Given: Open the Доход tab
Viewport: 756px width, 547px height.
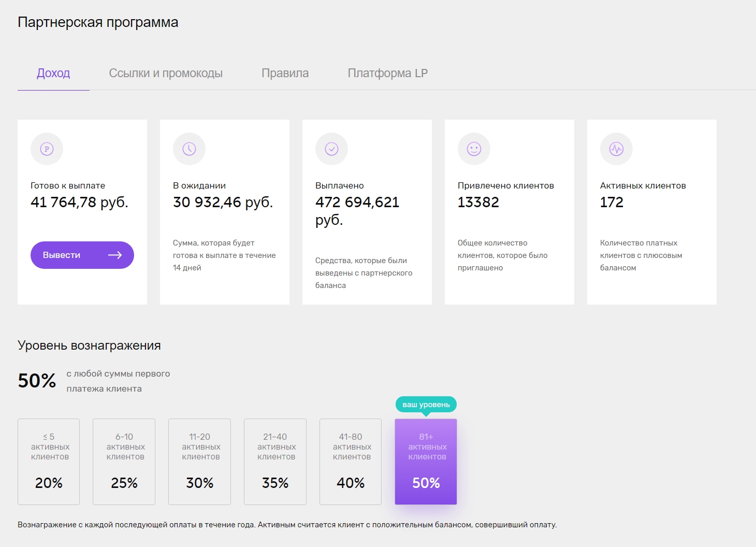Looking at the screenshot, I should click(x=53, y=73).
